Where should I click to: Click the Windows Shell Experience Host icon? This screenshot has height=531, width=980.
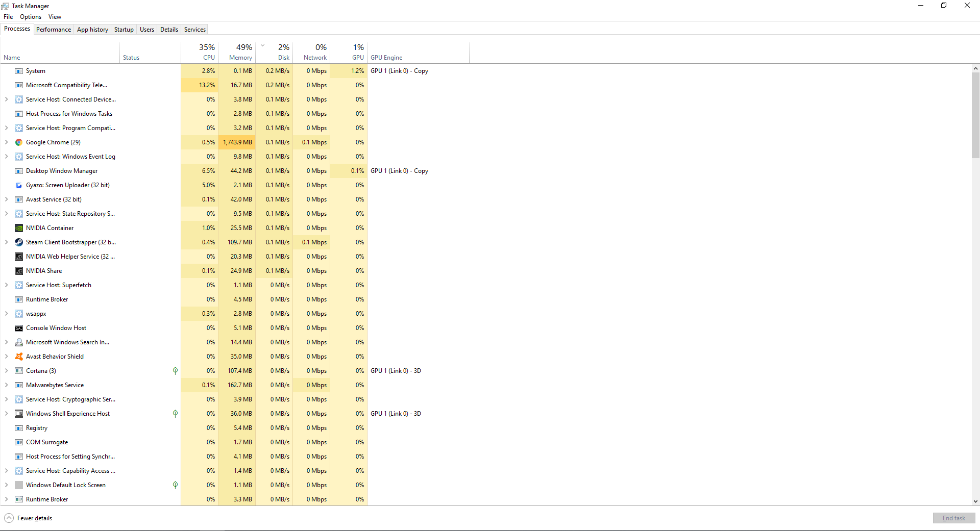point(19,414)
